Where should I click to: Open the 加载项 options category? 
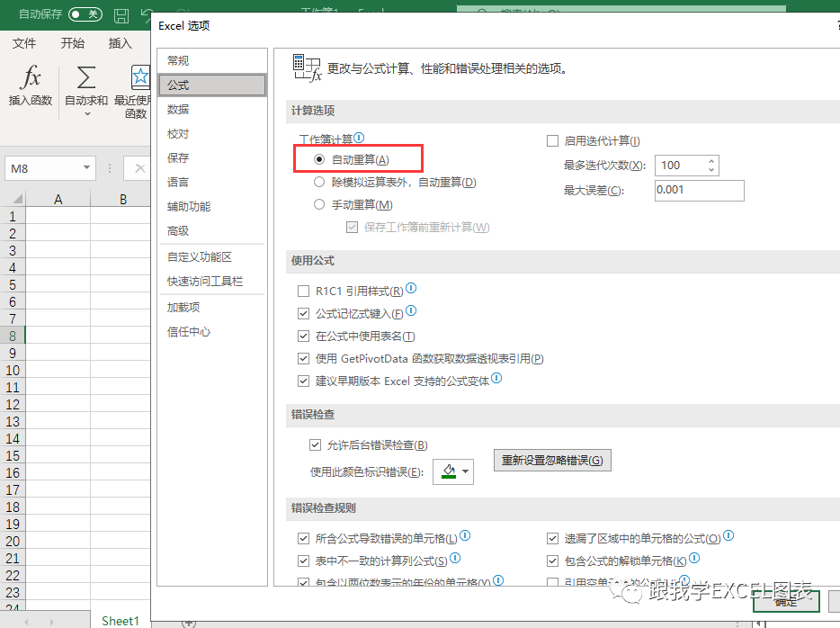pos(212,308)
